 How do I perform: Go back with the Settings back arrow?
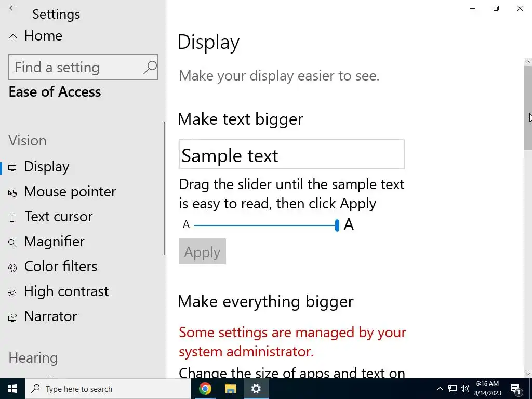pyautogui.click(x=12, y=8)
